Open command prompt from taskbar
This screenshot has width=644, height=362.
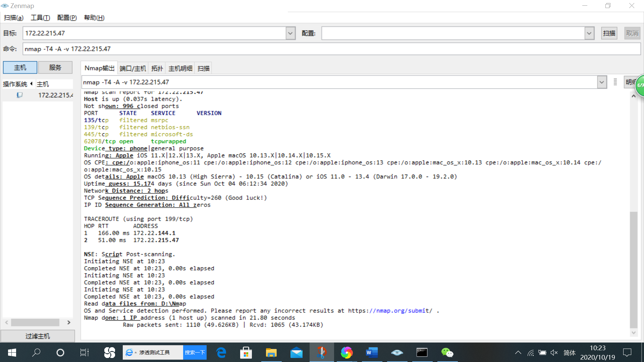point(422,352)
